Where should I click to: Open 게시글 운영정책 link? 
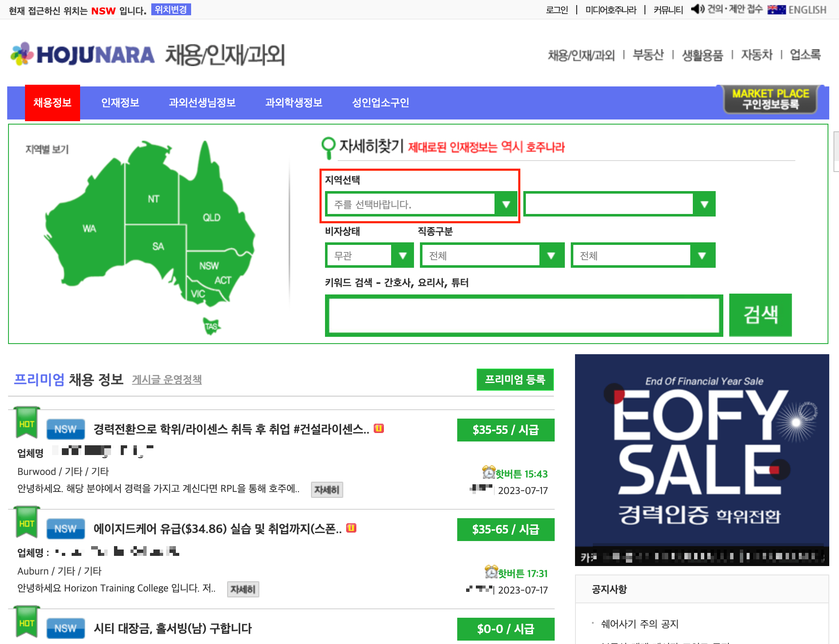167,380
